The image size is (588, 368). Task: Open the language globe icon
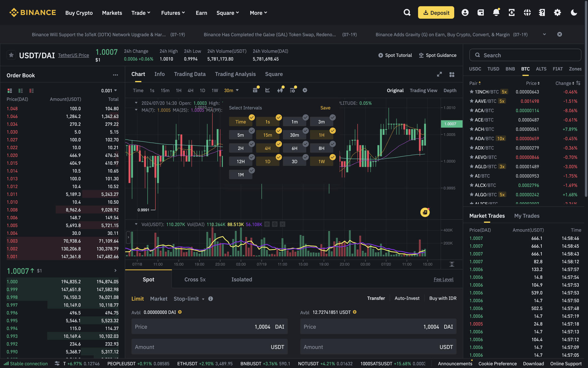coord(527,13)
